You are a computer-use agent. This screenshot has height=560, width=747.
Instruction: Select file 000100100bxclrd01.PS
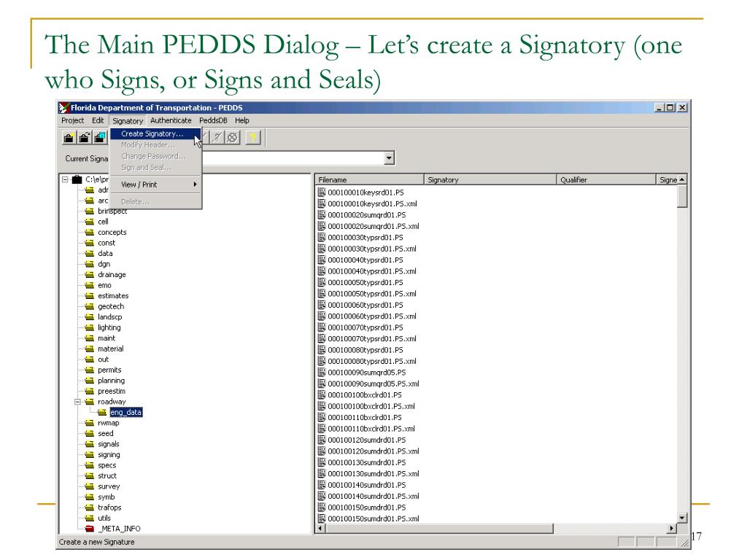pyautogui.click(x=365, y=394)
